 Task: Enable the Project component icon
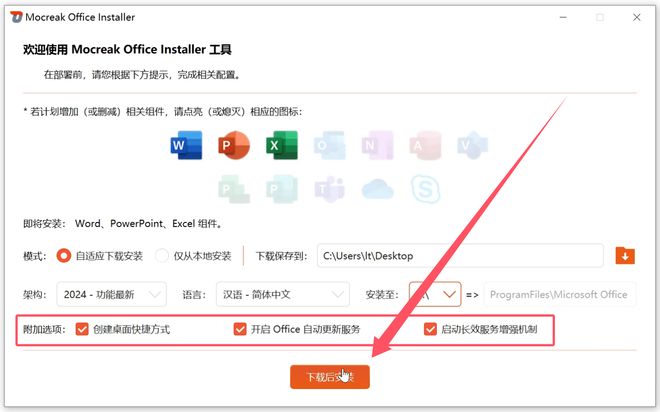click(234, 189)
